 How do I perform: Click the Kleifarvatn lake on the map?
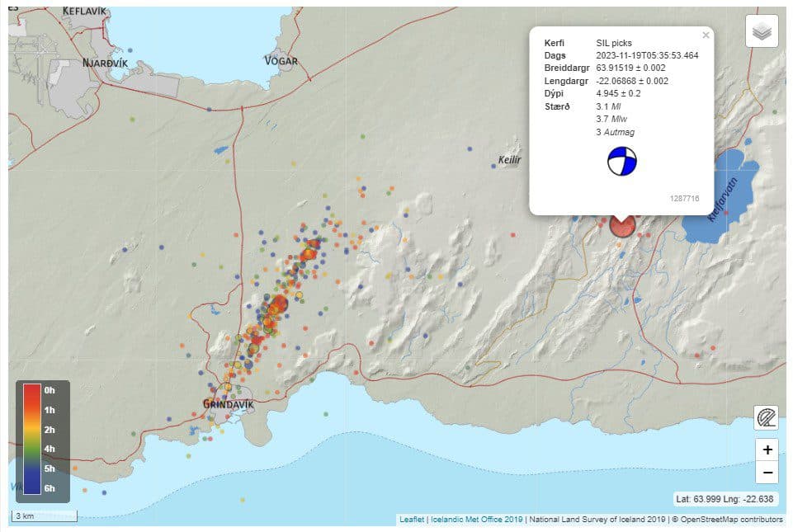[x=726, y=198]
